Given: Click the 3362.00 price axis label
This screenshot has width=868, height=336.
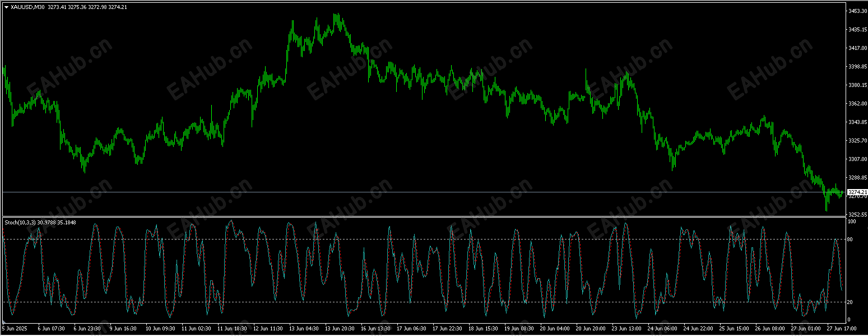Looking at the screenshot, I should click(x=857, y=104).
